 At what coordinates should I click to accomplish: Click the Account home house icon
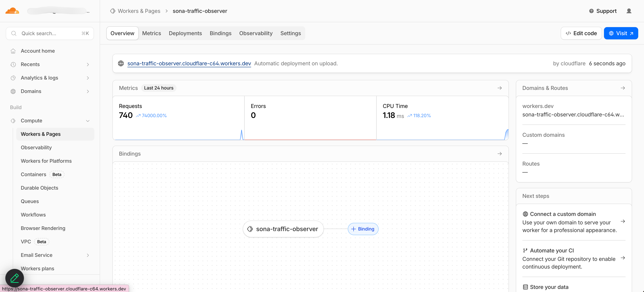pyautogui.click(x=13, y=51)
